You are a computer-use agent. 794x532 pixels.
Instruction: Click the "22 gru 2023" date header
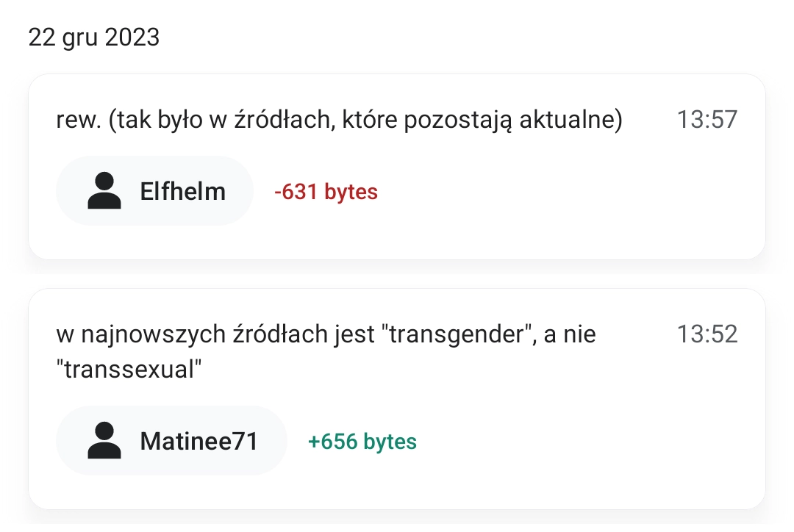pos(94,37)
